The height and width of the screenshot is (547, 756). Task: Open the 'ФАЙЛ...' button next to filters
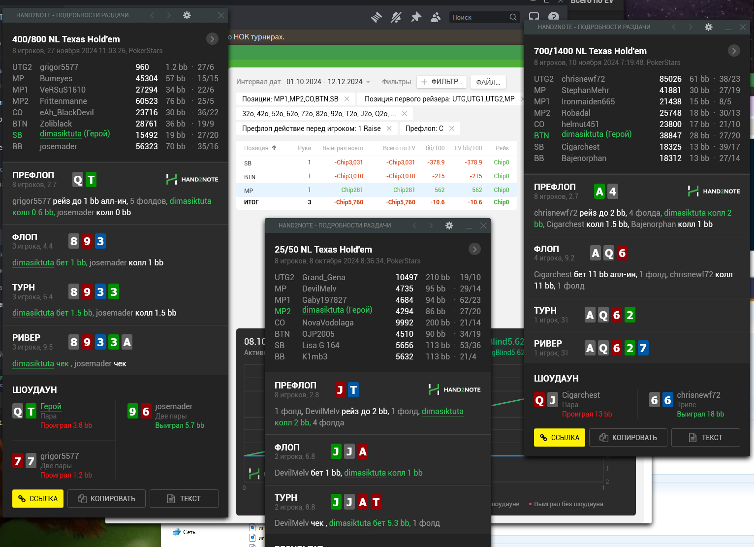click(x=488, y=82)
